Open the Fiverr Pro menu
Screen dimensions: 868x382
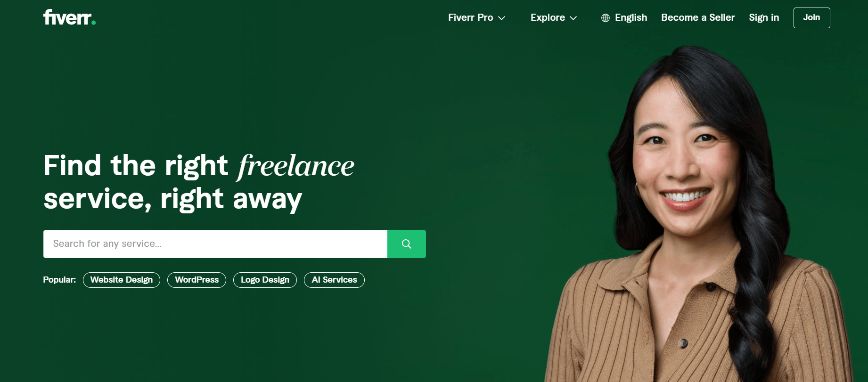476,17
